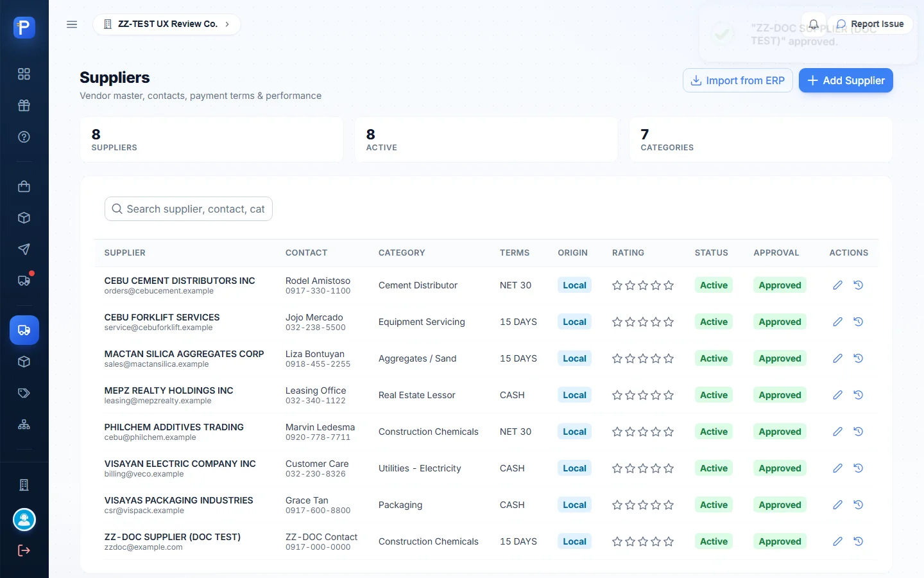Edit MACTAN SILICA AGGREGATES CORP with pencil

click(837, 358)
